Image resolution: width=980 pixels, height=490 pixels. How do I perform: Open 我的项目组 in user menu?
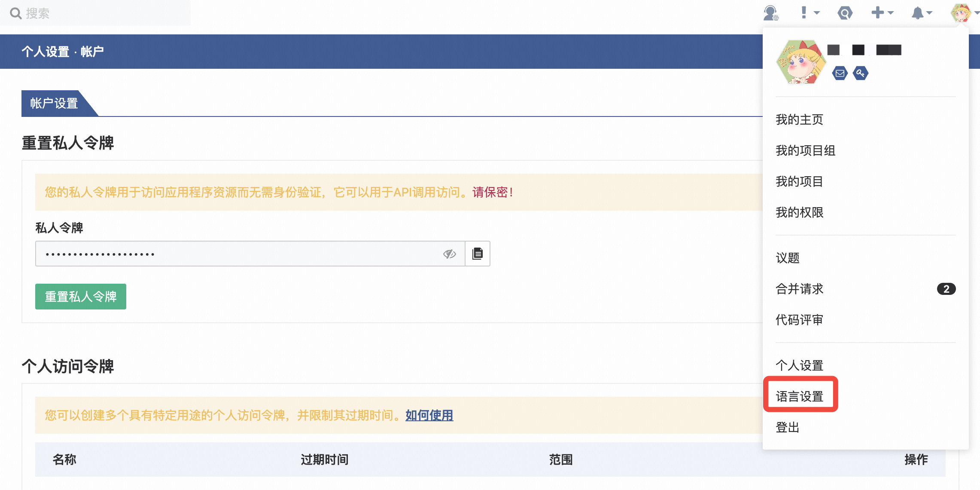point(806,150)
